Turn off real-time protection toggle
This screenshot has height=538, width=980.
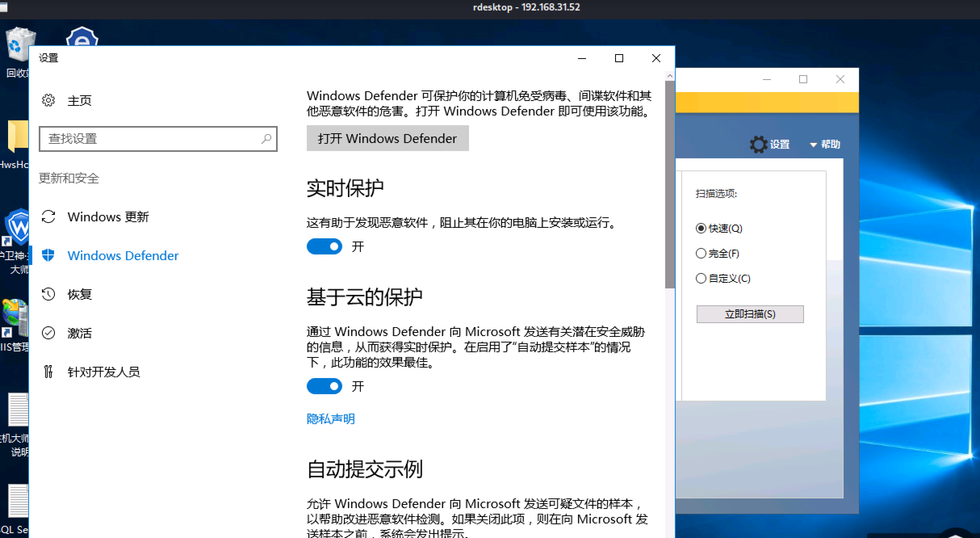point(324,246)
